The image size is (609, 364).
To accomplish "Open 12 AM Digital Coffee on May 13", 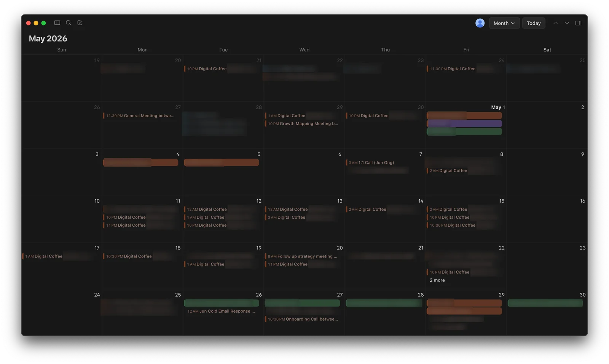I will (302, 209).
